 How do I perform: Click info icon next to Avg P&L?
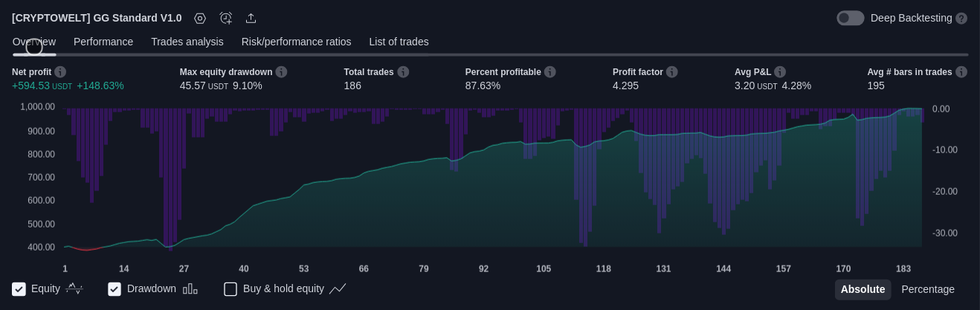pyautogui.click(x=780, y=72)
